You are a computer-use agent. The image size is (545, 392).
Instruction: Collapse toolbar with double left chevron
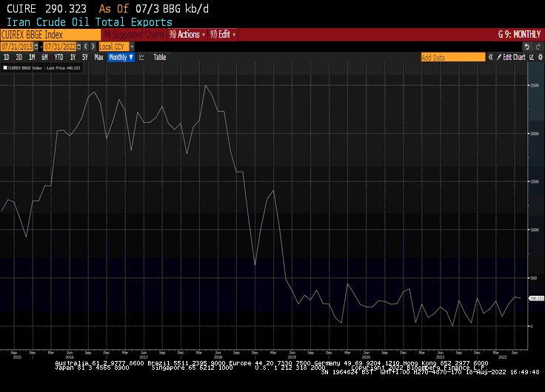490,57
